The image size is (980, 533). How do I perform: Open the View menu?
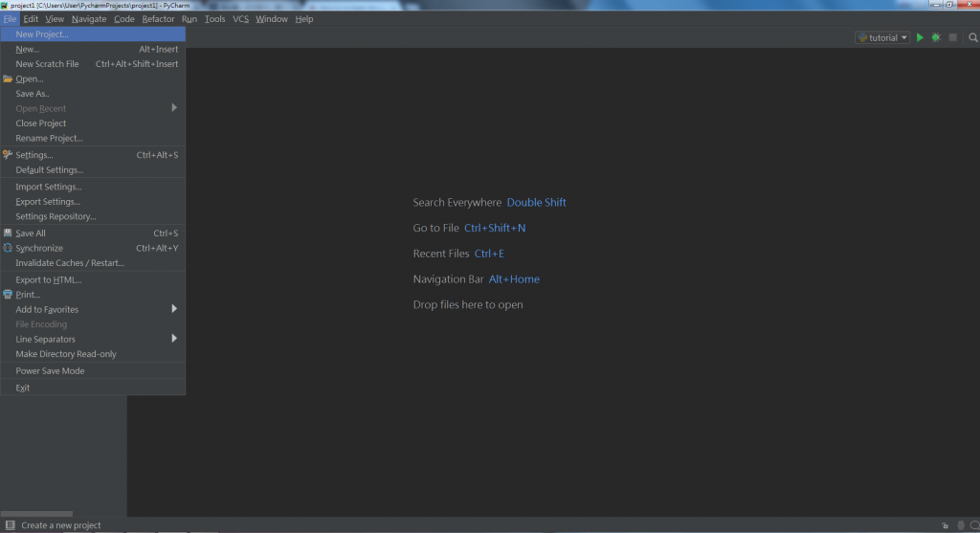(x=55, y=19)
